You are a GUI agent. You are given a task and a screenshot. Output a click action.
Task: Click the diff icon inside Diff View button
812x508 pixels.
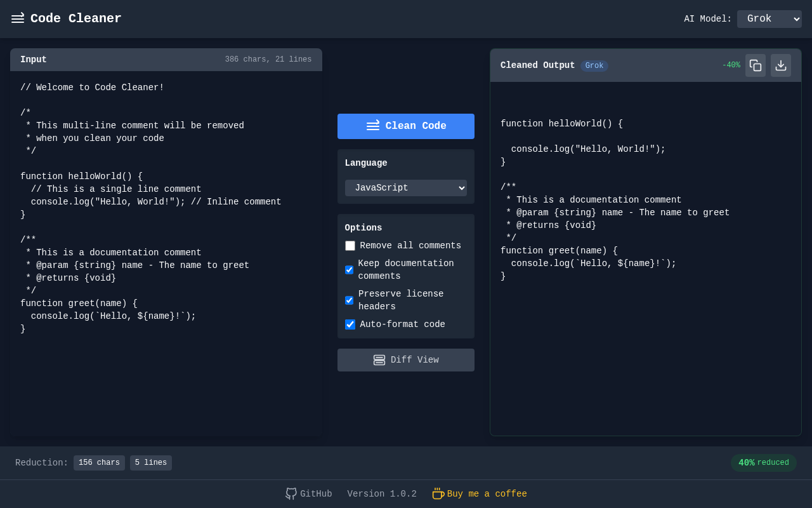pos(379,360)
